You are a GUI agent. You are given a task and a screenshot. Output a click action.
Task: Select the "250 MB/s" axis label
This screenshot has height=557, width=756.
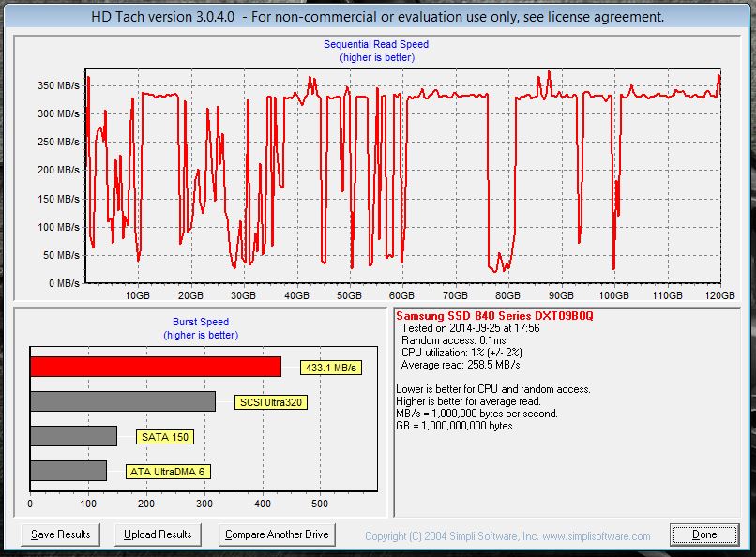click(58, 142)
